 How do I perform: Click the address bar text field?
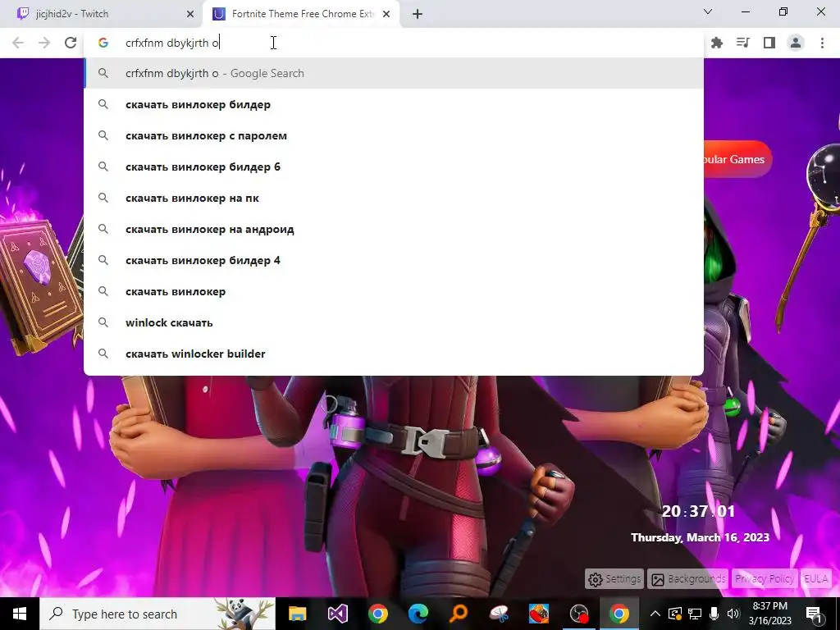[x=394, y=43]
